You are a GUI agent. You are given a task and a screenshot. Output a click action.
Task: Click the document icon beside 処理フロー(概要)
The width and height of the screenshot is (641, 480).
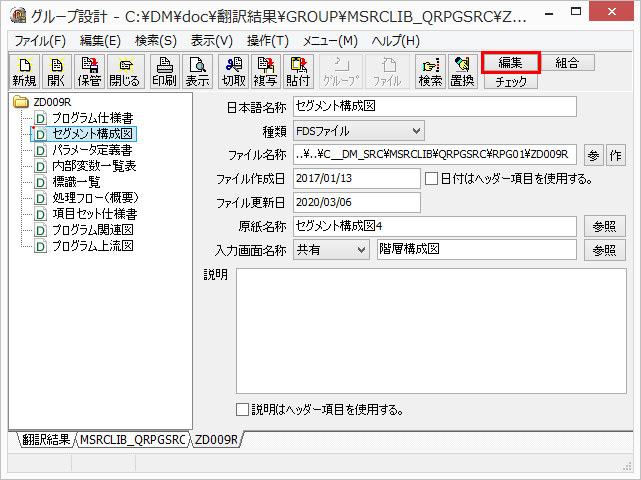(40, 198)
